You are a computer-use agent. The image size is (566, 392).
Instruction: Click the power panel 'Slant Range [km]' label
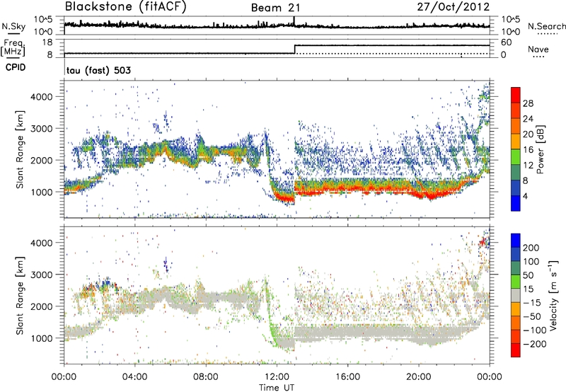21,149
